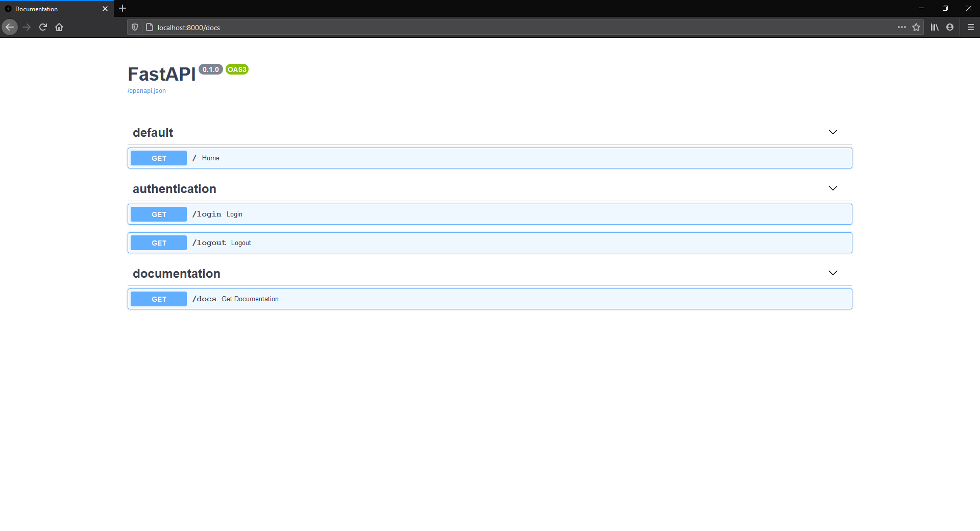This screenshot has height=531, width=980.
Task: Collapse the documentation section chevron
Action: [833, 273]
